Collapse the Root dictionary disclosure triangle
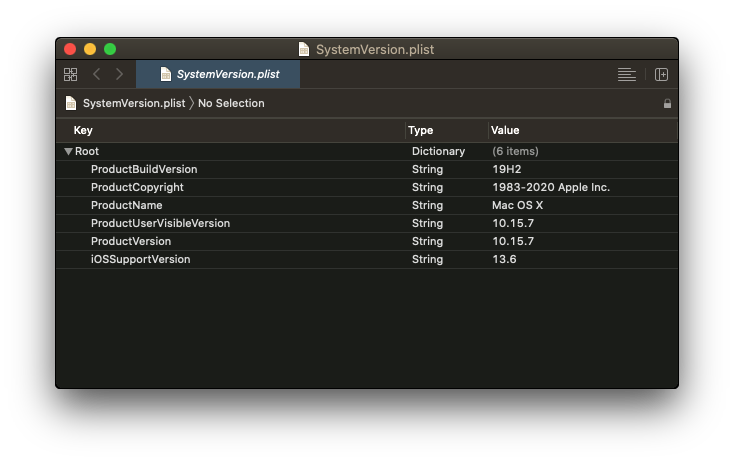Image resolution: width=734 pixels, height=462 pixels. point(68,151)
